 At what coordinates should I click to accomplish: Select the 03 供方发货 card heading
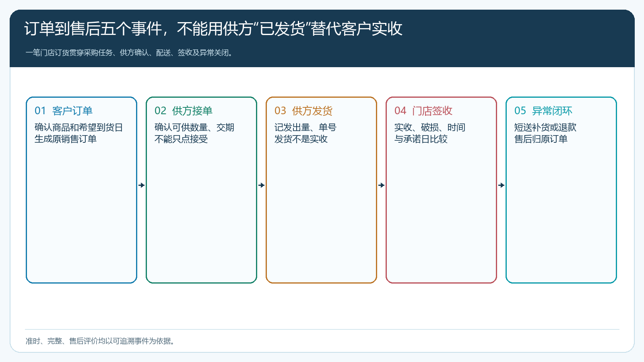tap(303, 111)
